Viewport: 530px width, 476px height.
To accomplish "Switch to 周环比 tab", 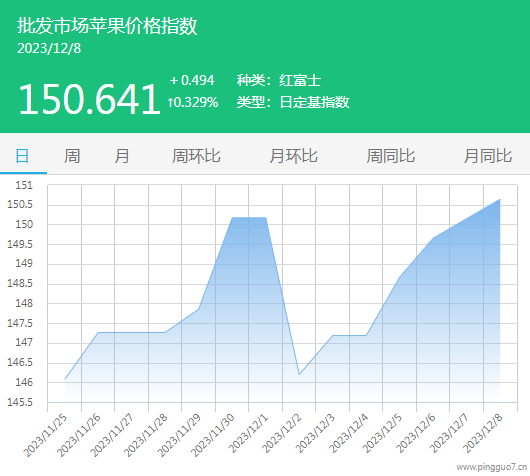I will pos(196,156).
